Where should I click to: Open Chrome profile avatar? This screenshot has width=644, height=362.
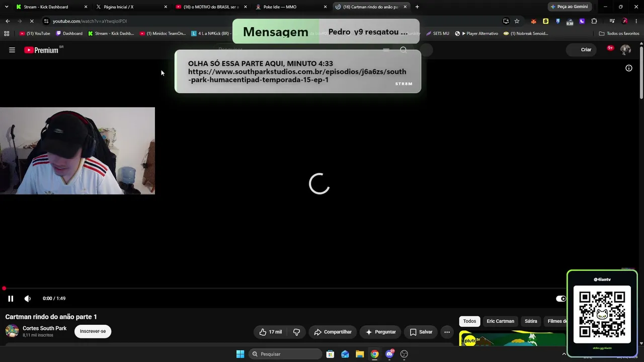pyautogui.click(x=625, y=21)
